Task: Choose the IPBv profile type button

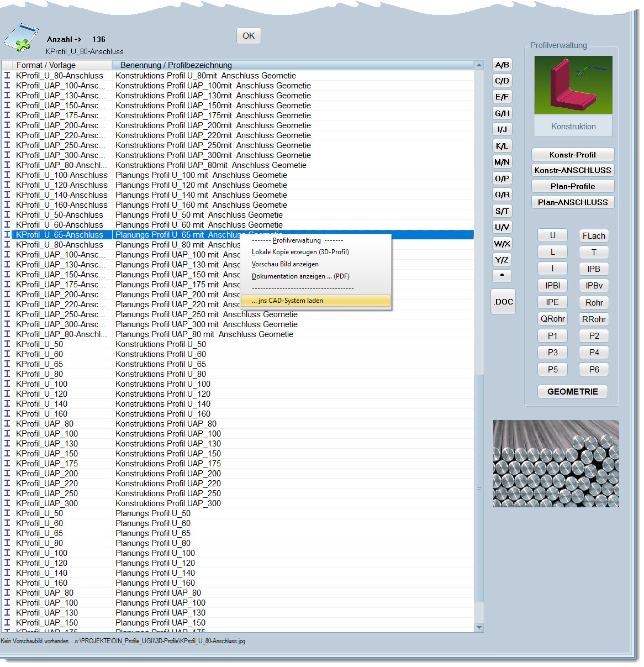Action: click(x=594, y=286)
